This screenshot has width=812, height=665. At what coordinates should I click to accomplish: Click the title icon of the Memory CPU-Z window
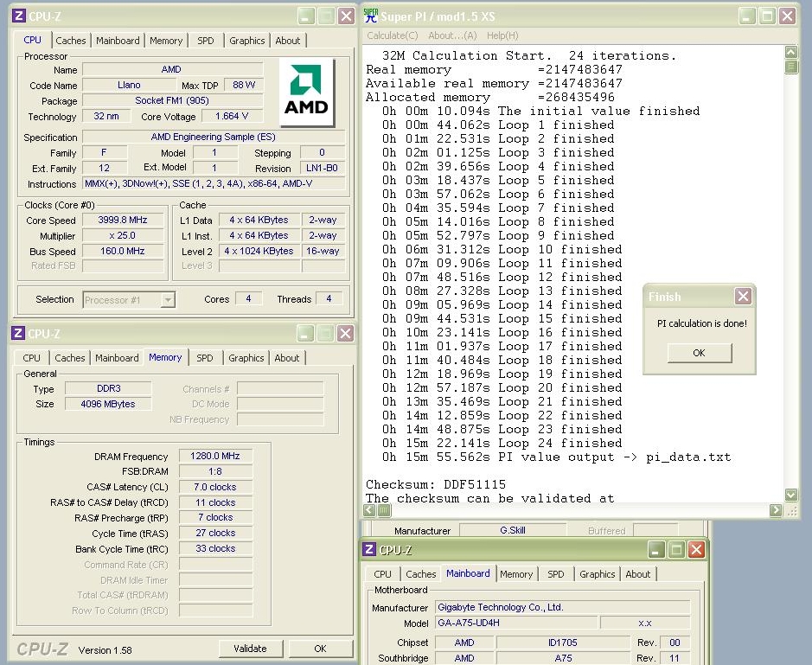point(17,333)
